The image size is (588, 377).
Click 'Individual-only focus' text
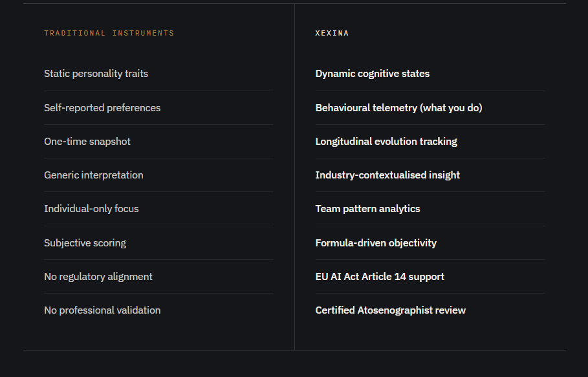[91, 209]
